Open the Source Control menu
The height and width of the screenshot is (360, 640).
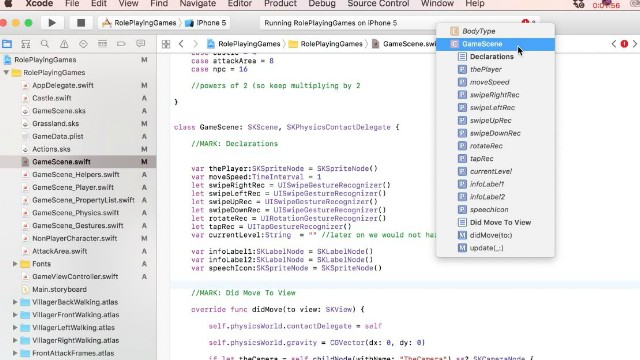point(378,4)
